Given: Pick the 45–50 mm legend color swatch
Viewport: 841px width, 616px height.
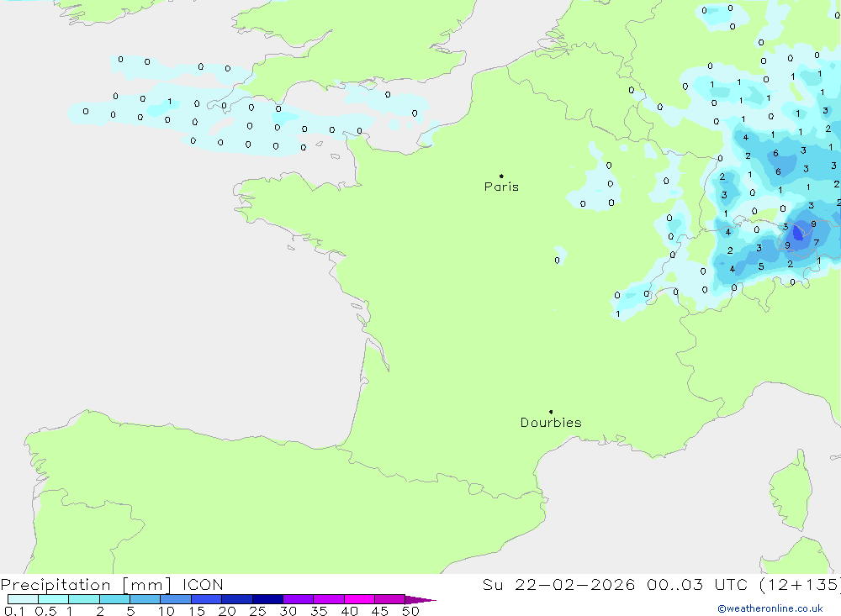Looking at the screenshot, I should click(390, 599).
